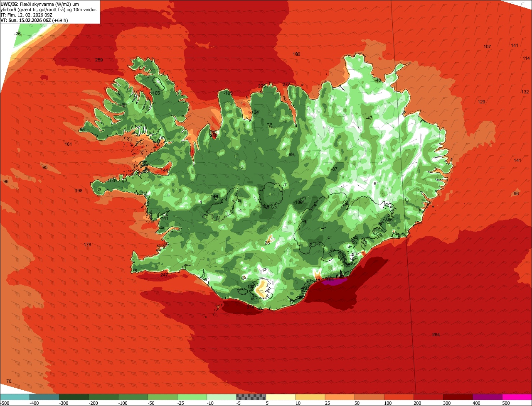
Task: Click the initial time 'IT: Fim. 12. 02. 2026 09Z'
Action: click(26, 15)
